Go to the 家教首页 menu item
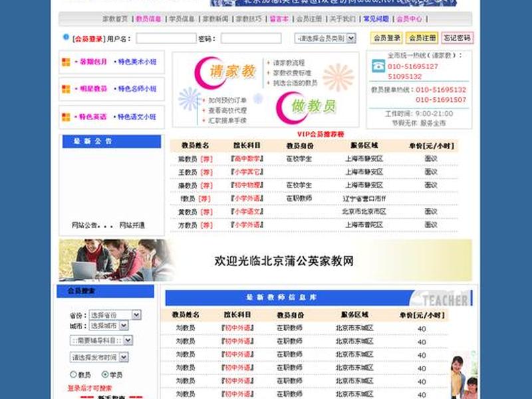The image size is (532, 399). pyautogui.click(x=115, y=19)
